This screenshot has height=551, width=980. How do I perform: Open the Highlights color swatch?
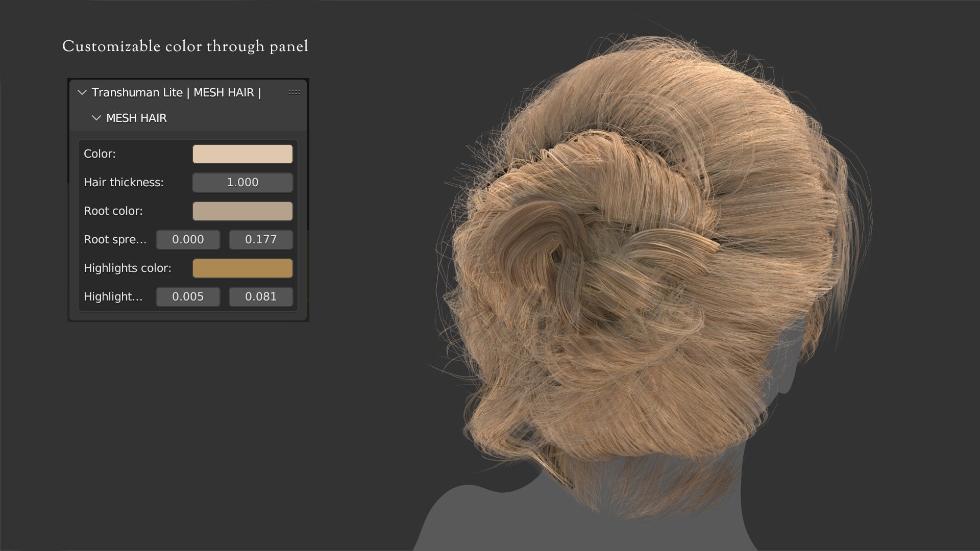tap(242, 268)
